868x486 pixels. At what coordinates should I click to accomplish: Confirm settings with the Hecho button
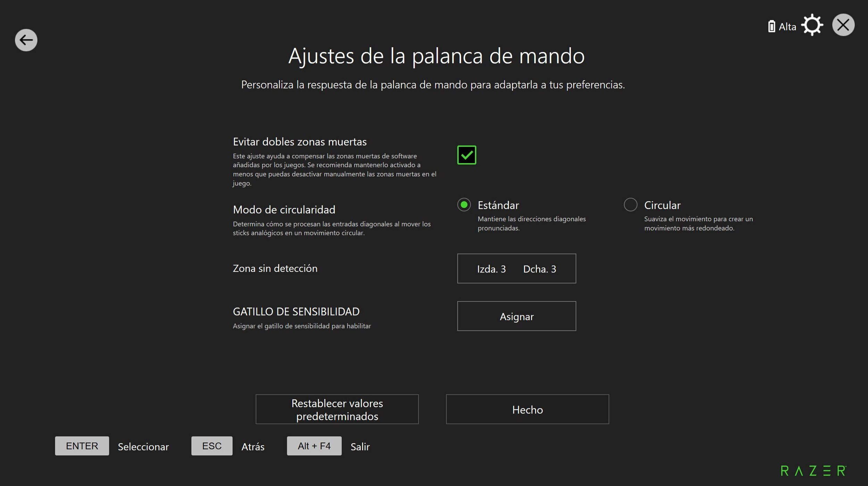point(527,409)
